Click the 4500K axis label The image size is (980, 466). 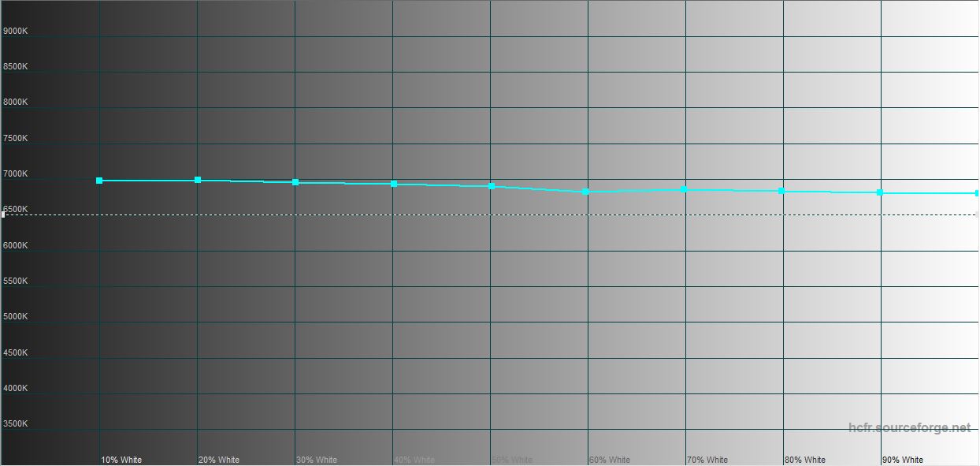[x=16, y=352]
